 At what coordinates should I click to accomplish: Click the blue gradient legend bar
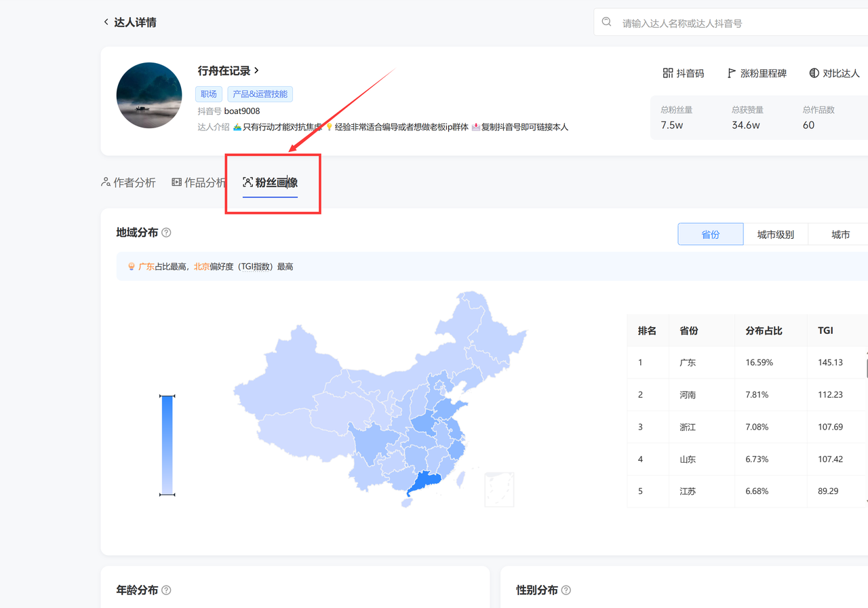click(167, 445)
